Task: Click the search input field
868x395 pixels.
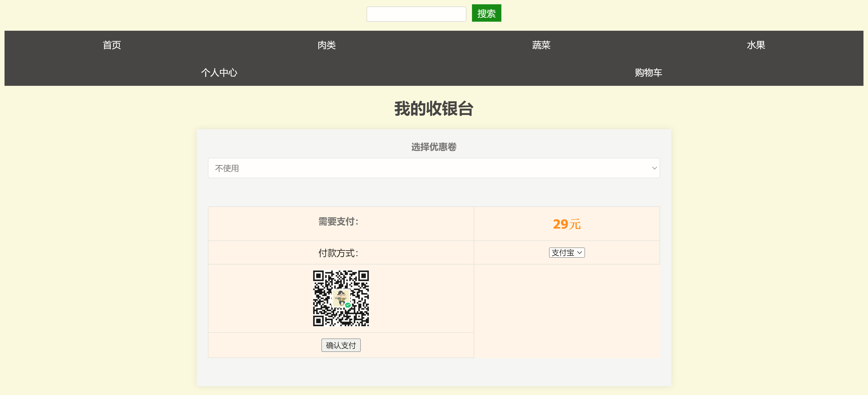Action: 416,14
